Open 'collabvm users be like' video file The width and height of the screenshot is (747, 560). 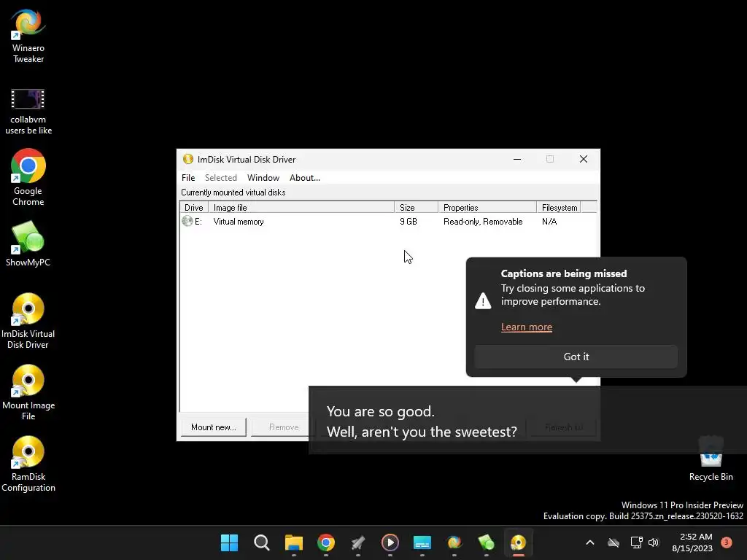point(28,112)
